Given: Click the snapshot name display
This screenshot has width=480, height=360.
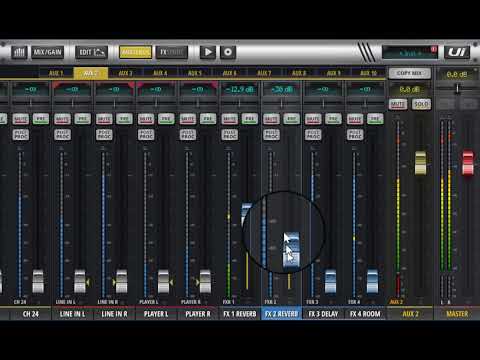Looking at the screenshot, I should point(410,52).
